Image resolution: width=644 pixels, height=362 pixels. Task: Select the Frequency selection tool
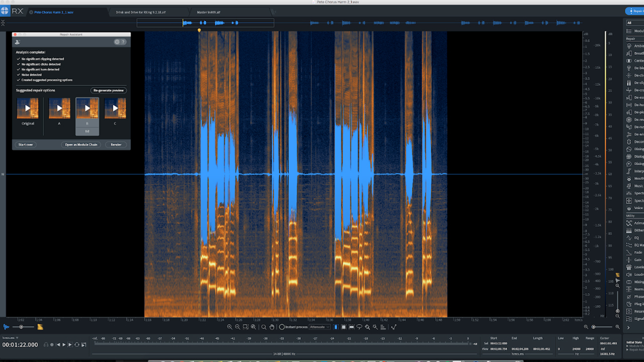[x=352, y=327]
